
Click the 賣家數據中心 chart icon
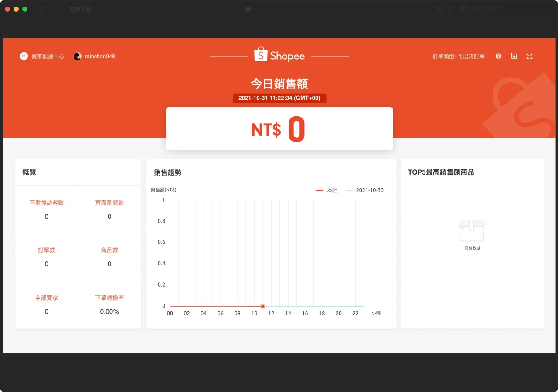point(24,56)
